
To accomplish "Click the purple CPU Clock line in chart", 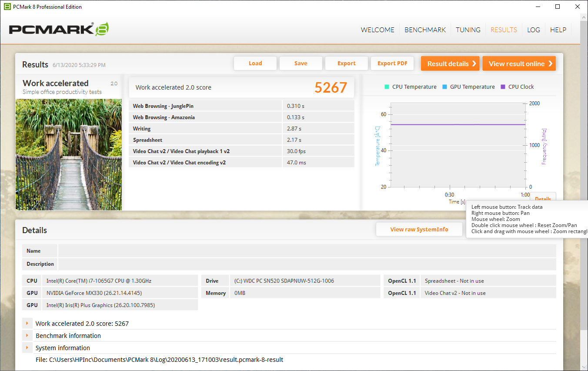I will (x=458, y=124).
